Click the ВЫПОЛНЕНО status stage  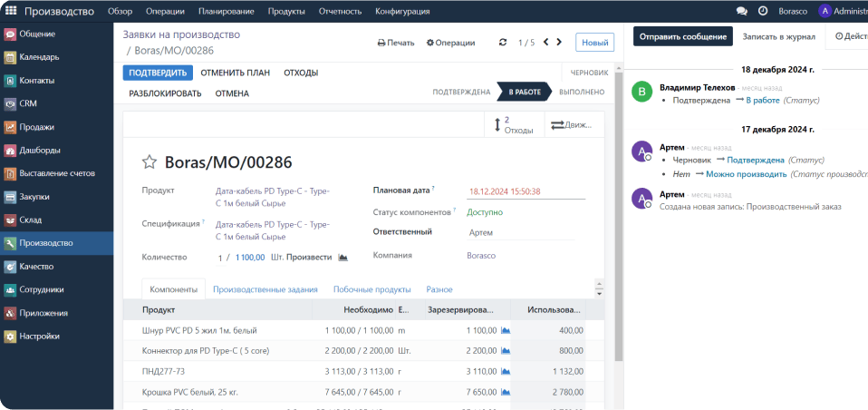[x=582, y=93]
